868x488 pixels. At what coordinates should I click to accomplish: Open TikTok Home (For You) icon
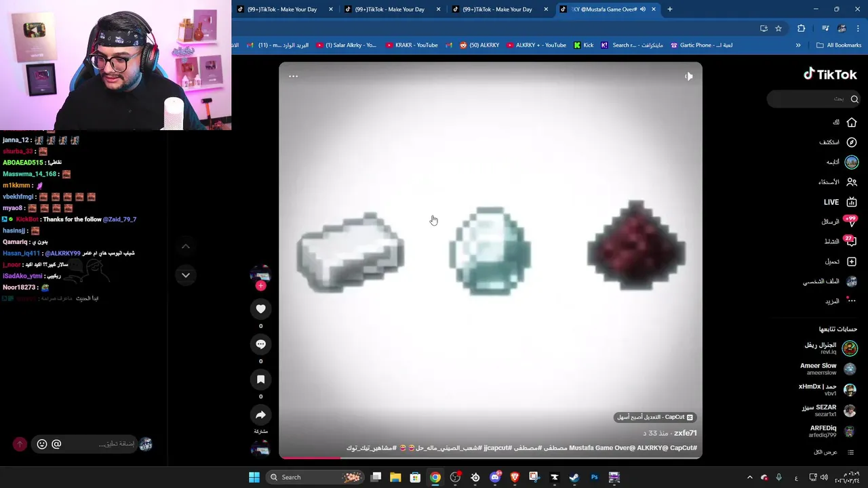click(852, 122)
